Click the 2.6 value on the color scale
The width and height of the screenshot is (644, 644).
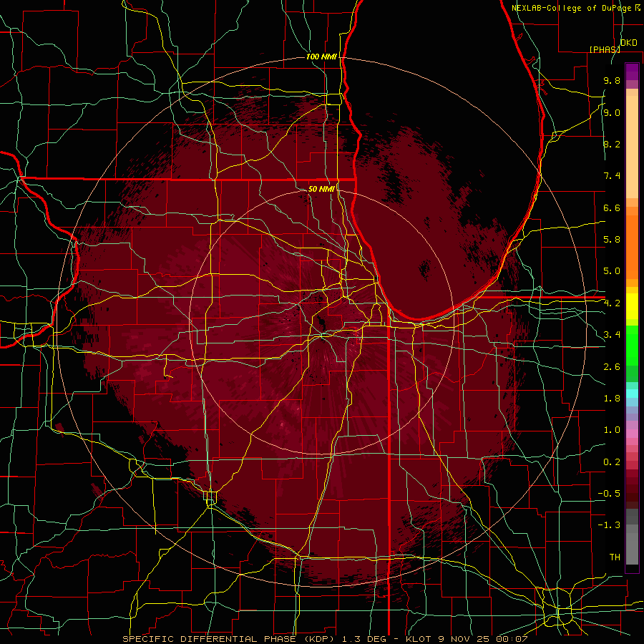612,367
